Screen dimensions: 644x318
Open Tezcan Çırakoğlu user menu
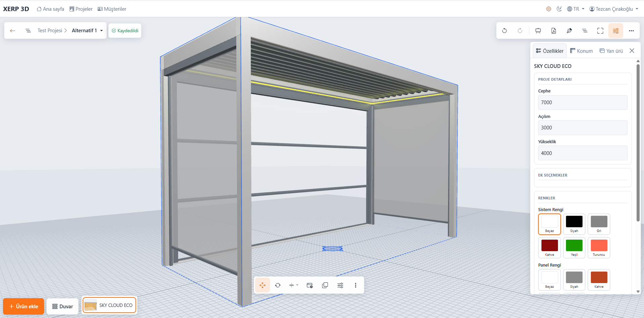click(x=614, y=9)
